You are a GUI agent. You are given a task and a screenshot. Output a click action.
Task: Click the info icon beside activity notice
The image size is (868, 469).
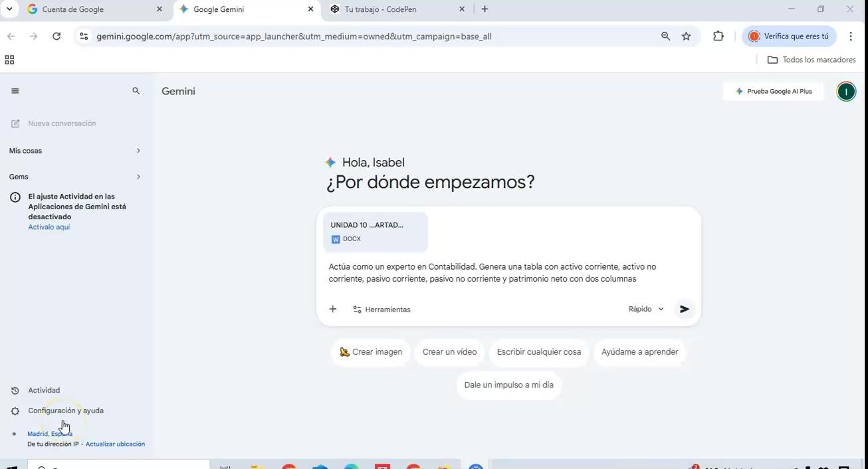click(x=15, y=197)
